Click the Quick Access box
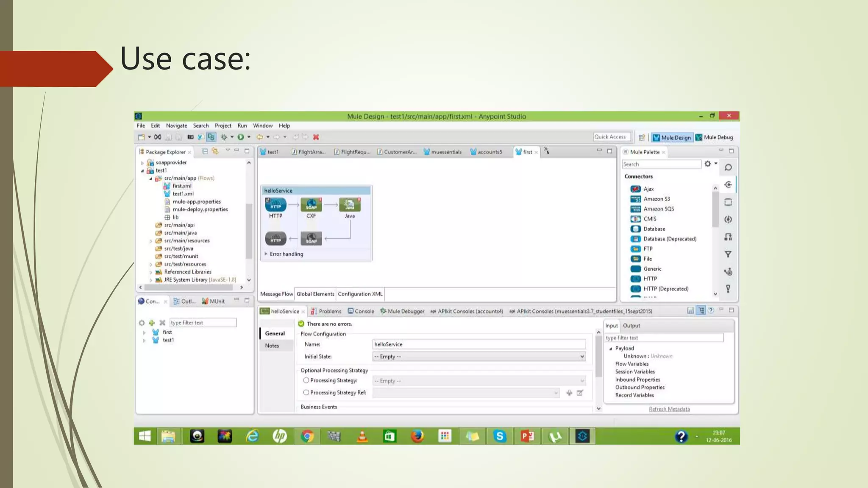This screenshot has height=488, width=868. [612, 137]
